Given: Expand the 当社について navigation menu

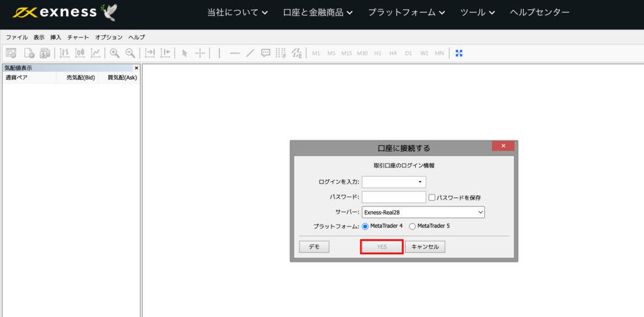Looking at the screenshot, I should [237, 13].
